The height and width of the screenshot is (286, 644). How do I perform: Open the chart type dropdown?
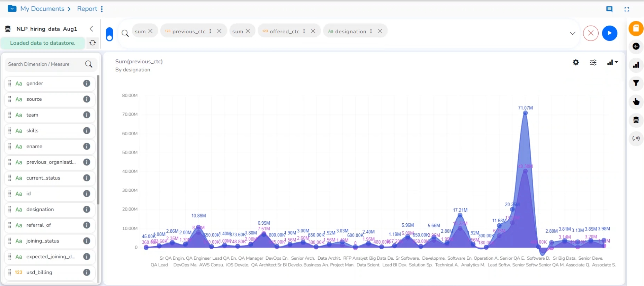tap(612, 62)
